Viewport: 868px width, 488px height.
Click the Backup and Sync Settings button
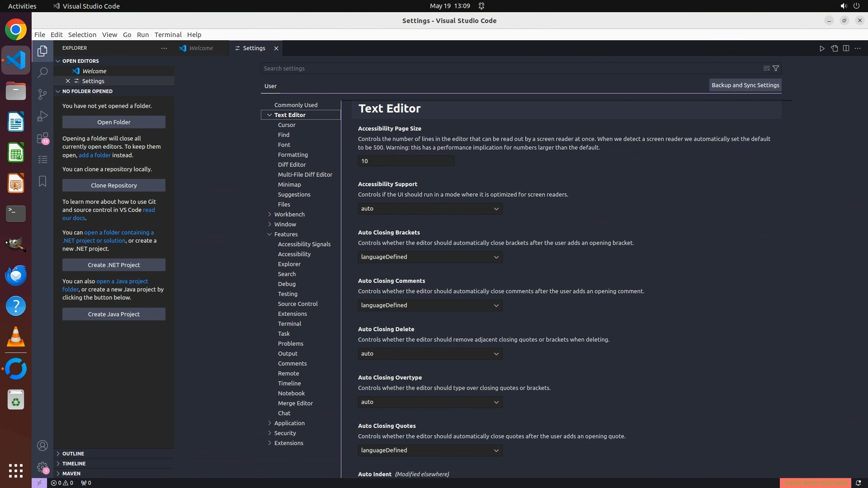pyautogui.click(x=745, y=85)
